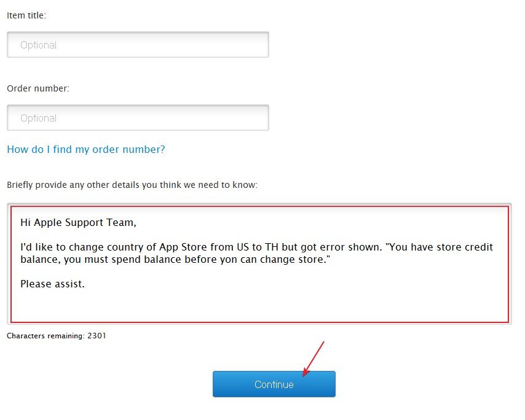The height and width of the screenshot is (420, 525).
Task: Click the 'Briefly provide any other details' label
Action: (x=132, y=184)
